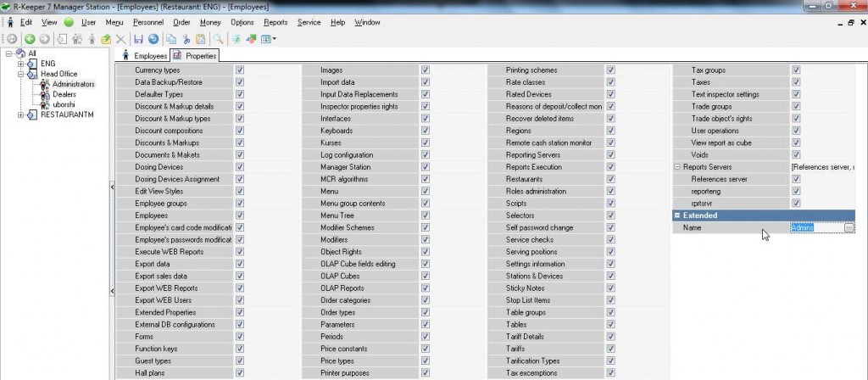
Task: Click the Head Office node icon
Action: 32,75
